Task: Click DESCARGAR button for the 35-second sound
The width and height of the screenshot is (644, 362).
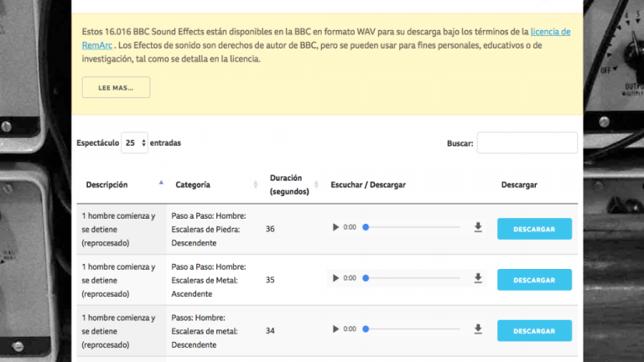Action: (534, 280)
